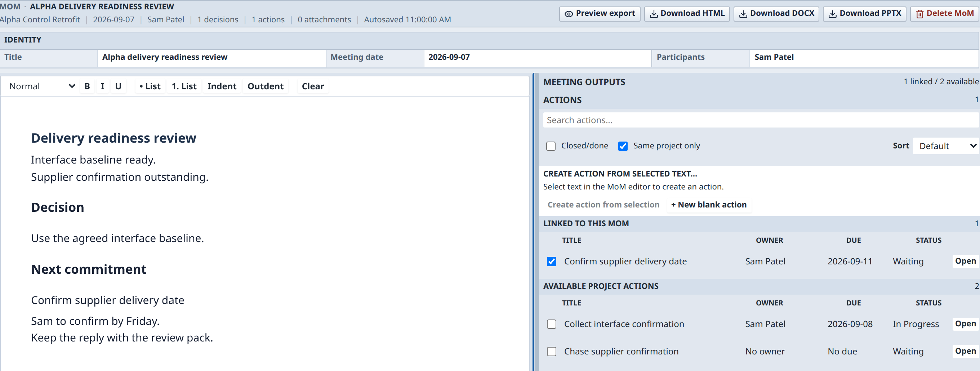Click 'Use the agreed interface baseline.' text
This screenshot has height=371, width=980.
pos(117,238)
